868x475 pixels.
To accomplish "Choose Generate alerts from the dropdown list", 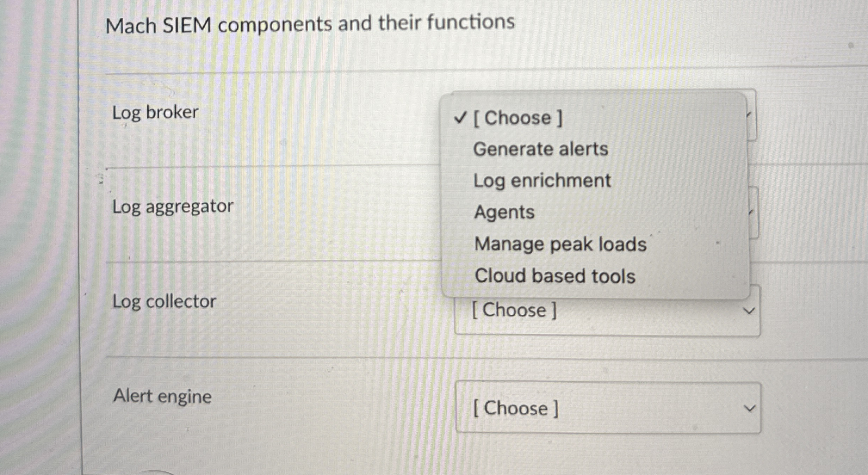I will [x=540, y=149].
